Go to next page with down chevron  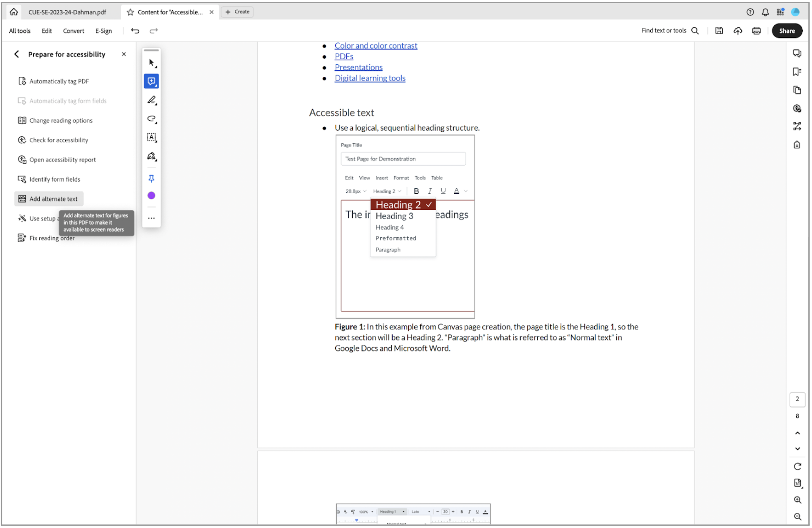pos(798,448)
